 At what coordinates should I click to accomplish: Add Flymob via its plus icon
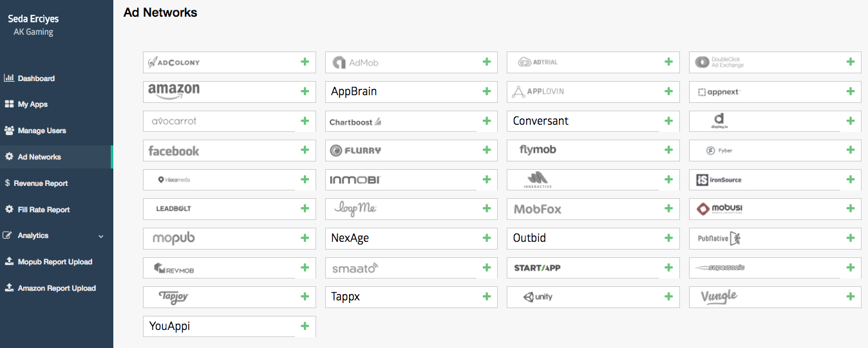pos(668,150)
